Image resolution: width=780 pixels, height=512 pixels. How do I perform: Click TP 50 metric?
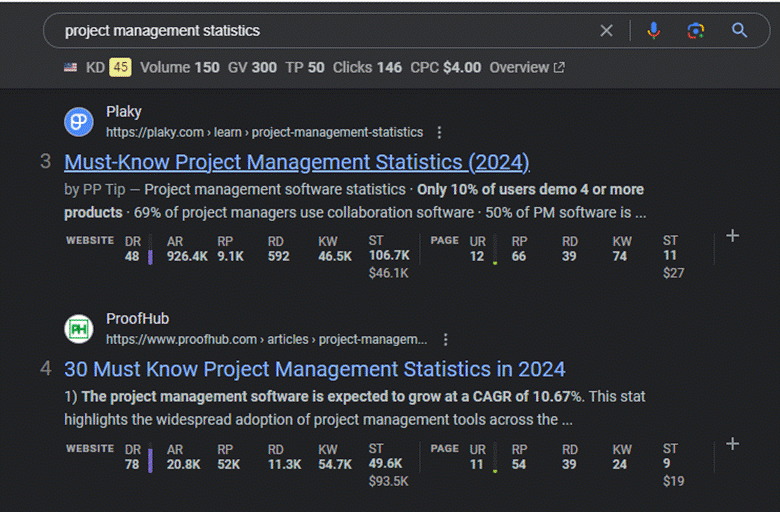click(x=305, y=67)
